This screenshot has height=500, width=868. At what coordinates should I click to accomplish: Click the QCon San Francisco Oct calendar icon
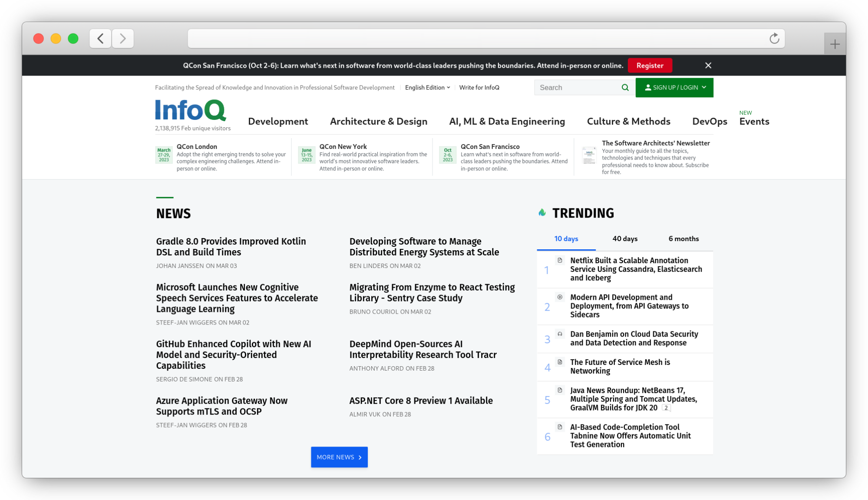(448, 155)
